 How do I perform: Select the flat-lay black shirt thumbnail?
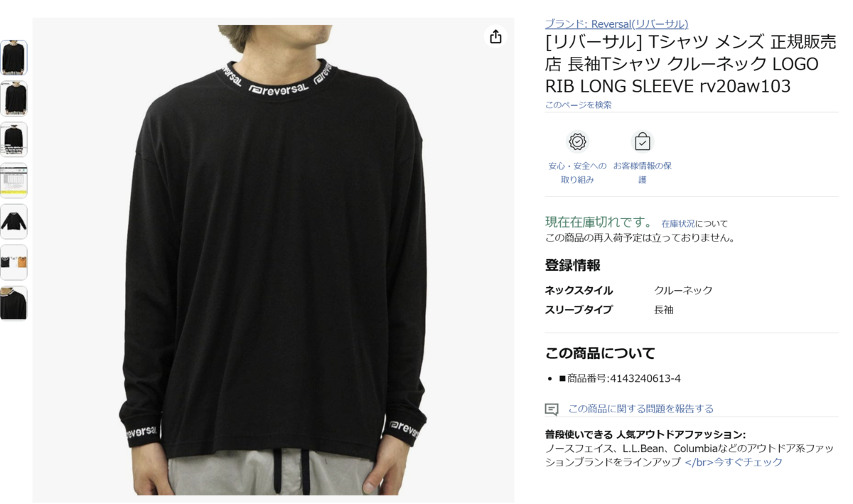pos(14,222)
